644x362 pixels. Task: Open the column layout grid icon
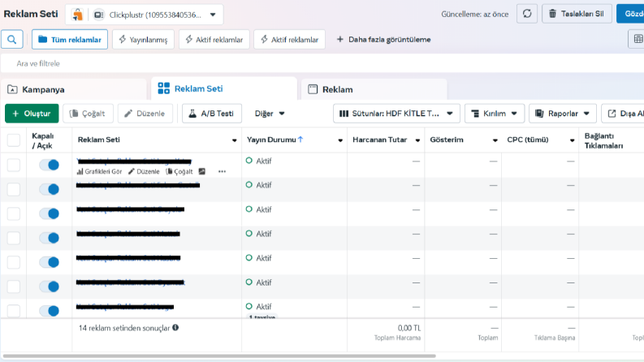coord(638,39)
